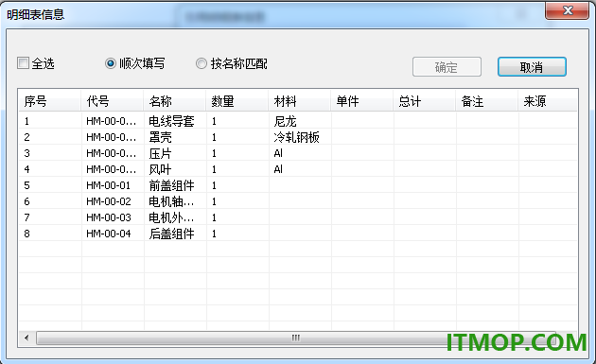Click the 备注 column header
Screen dimensions: 596x364
(x=486, y=101)
